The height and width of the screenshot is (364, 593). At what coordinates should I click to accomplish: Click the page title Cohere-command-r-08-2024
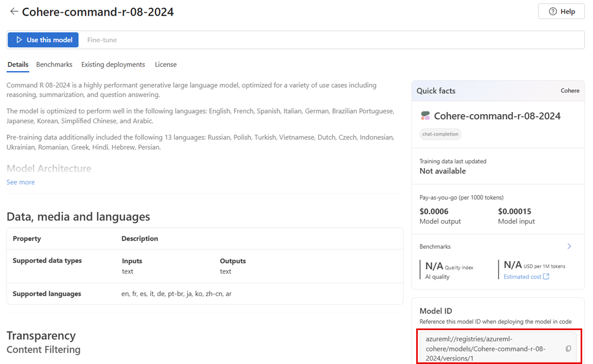[98, 12]
